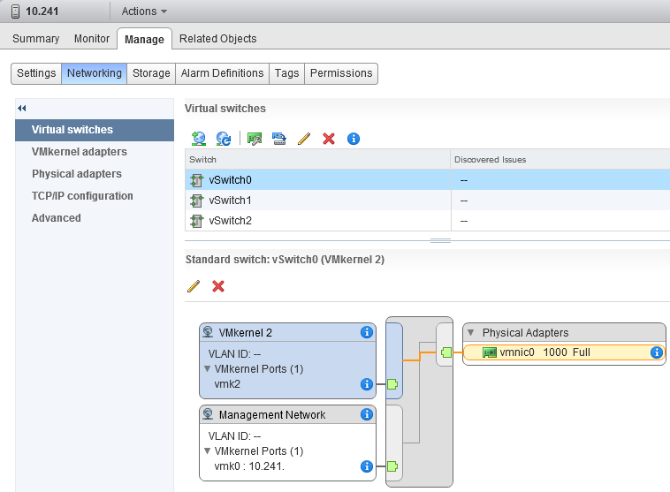Open the Storage sub-tab
670x492 pixels.
(x=151, y=73)
